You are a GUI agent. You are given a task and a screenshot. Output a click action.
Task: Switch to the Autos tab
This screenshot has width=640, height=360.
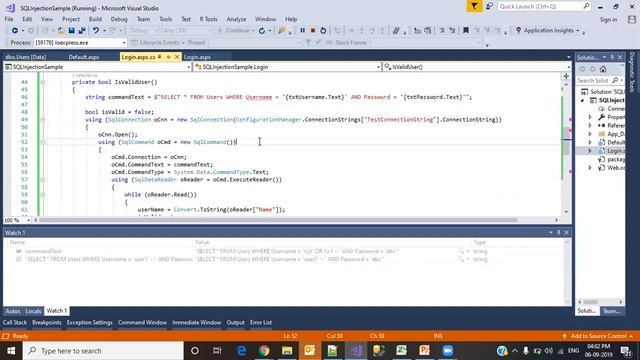(13, 311)
